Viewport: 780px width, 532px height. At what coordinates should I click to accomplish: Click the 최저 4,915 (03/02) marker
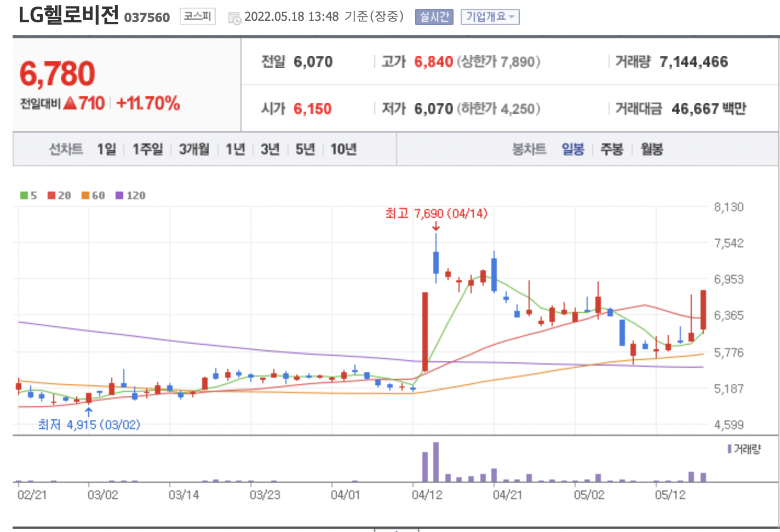(89, 424)
